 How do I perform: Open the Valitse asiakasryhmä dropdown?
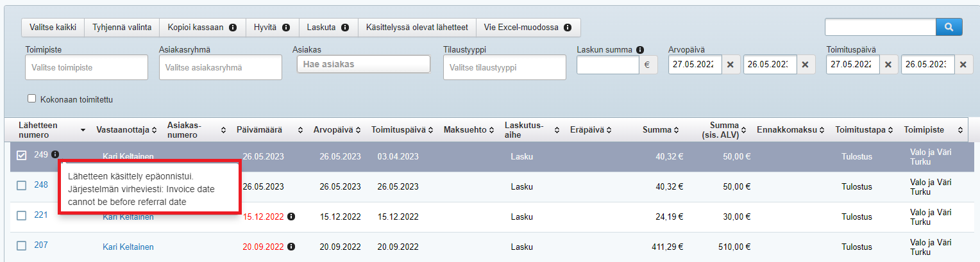pyautogui.click(x=220, y=67)
